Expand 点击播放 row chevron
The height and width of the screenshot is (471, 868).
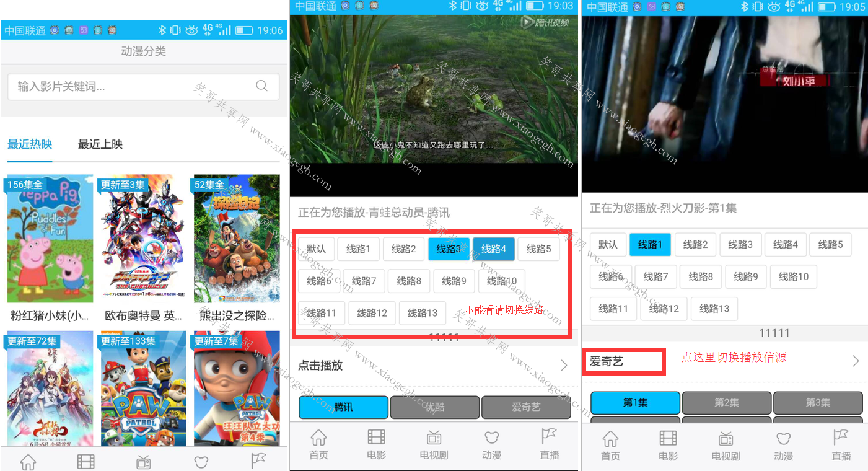tap(564, 366)
